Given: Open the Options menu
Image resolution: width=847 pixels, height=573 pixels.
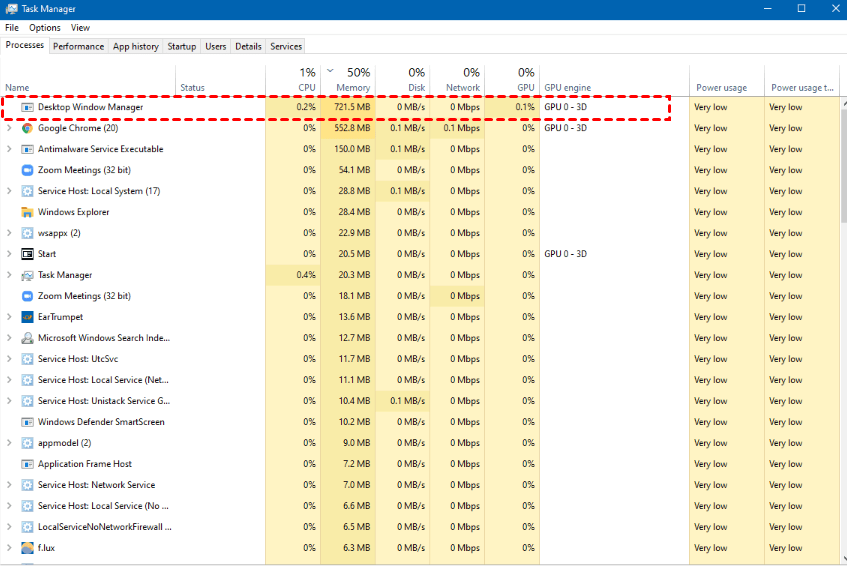Looking at the screenshot, I should pos(44,28).
